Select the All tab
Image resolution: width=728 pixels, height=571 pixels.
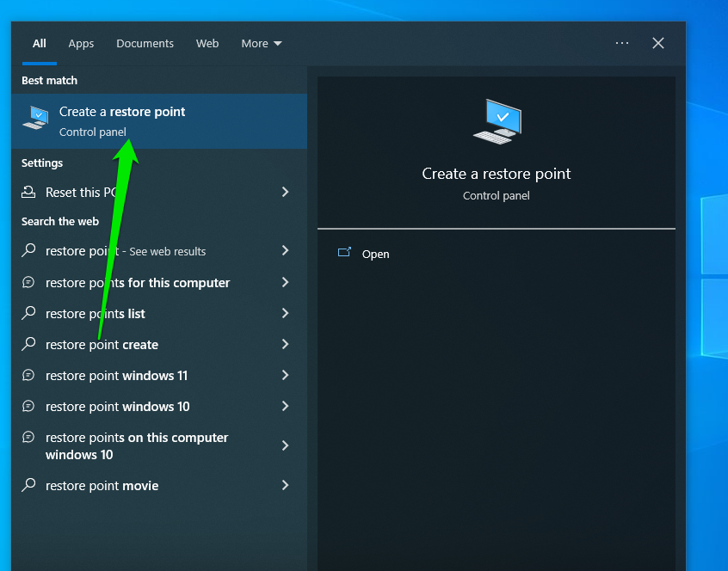click(39, 43)
